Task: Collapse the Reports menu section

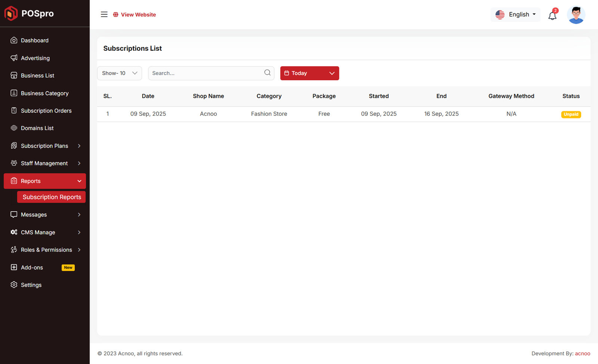Action: click(79, 181)
